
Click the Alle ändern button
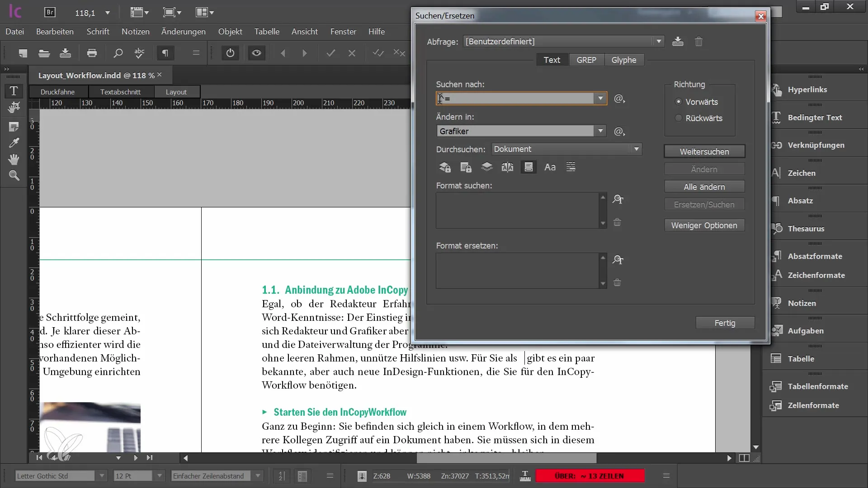[704, 187]
